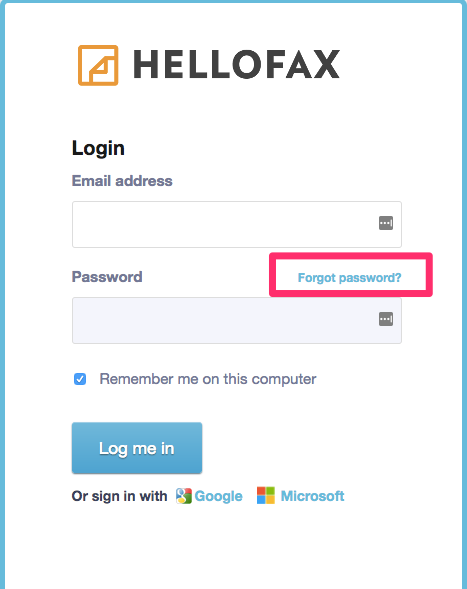The image size is (467, 589).
Task: Sign in with the Google text link
Action: [x=218, y=496]
